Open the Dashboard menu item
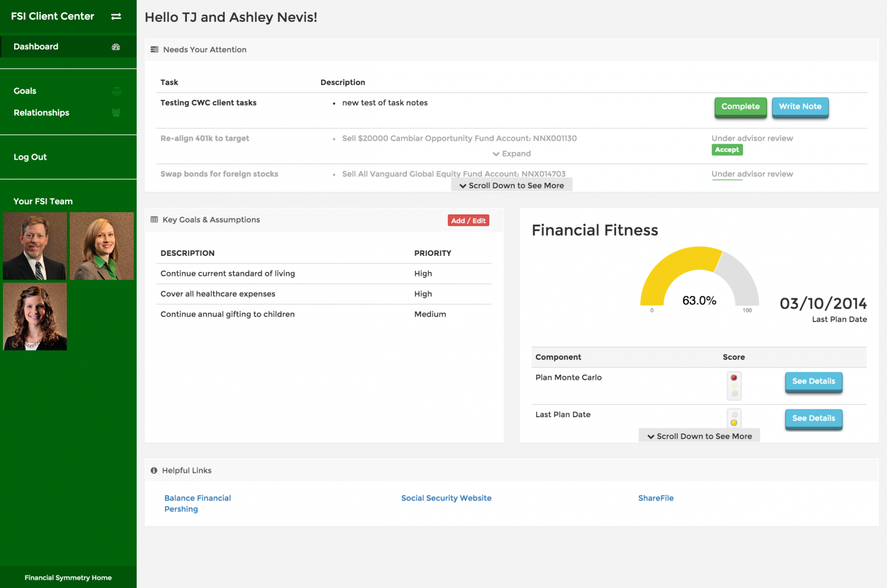The width and height of the screenshot is (887, 588). 68,47
